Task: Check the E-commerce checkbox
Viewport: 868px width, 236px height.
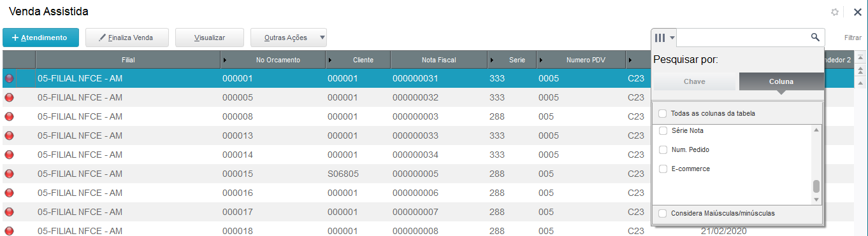Action: pyautogui.click(x=663, y=169)
